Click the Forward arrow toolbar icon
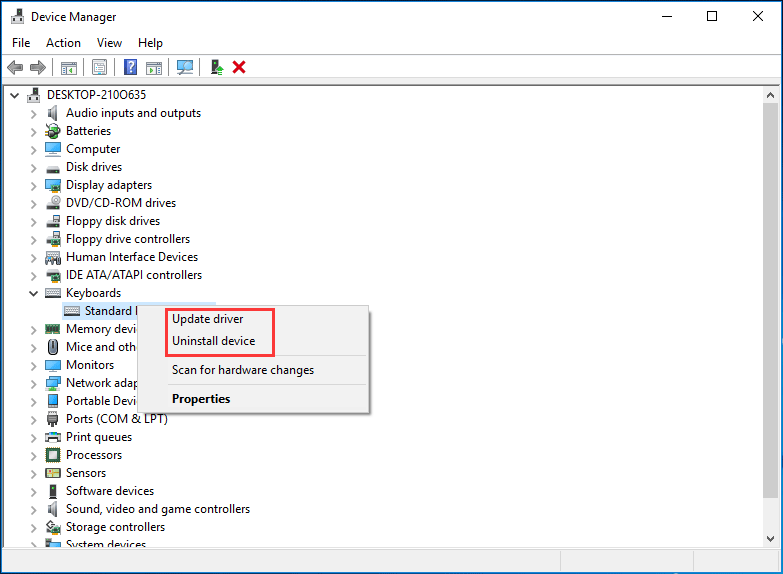 38,67
